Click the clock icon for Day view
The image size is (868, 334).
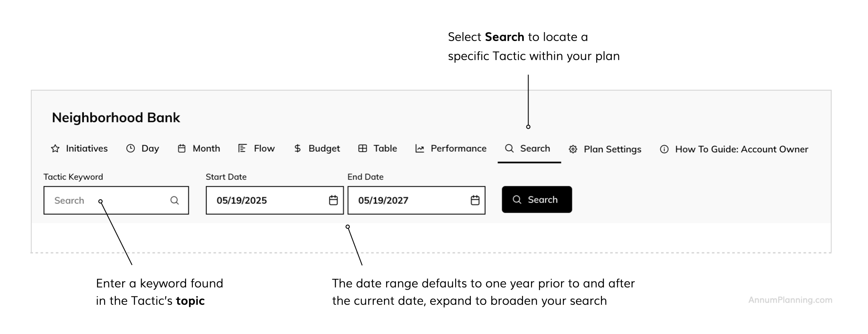click(131, 149)
